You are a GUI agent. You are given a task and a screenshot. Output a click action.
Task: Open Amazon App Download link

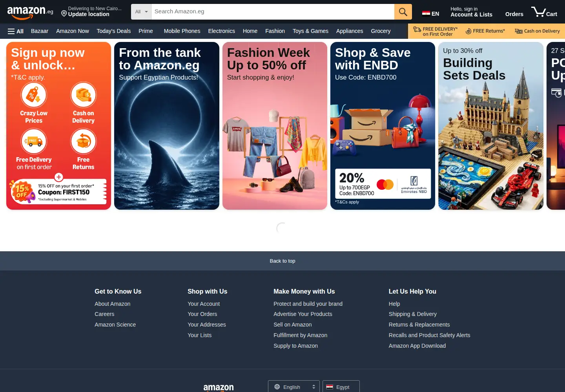[417, 346]
